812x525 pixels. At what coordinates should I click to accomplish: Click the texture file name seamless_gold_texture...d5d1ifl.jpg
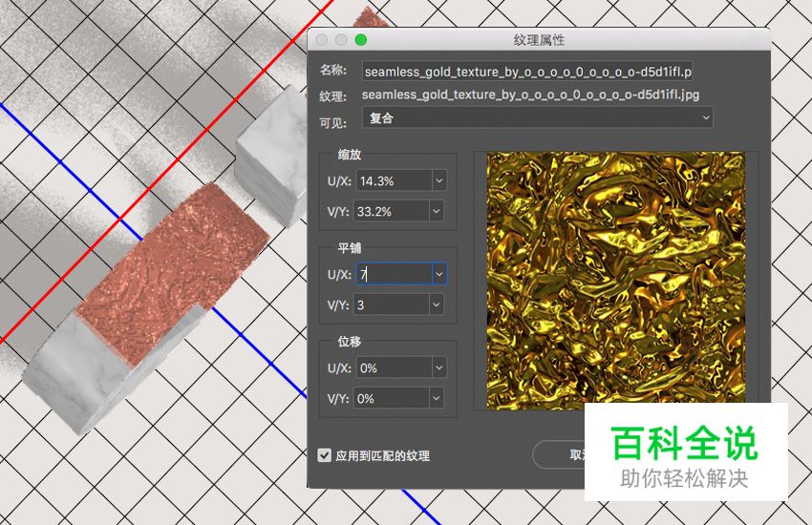[530, 94]
